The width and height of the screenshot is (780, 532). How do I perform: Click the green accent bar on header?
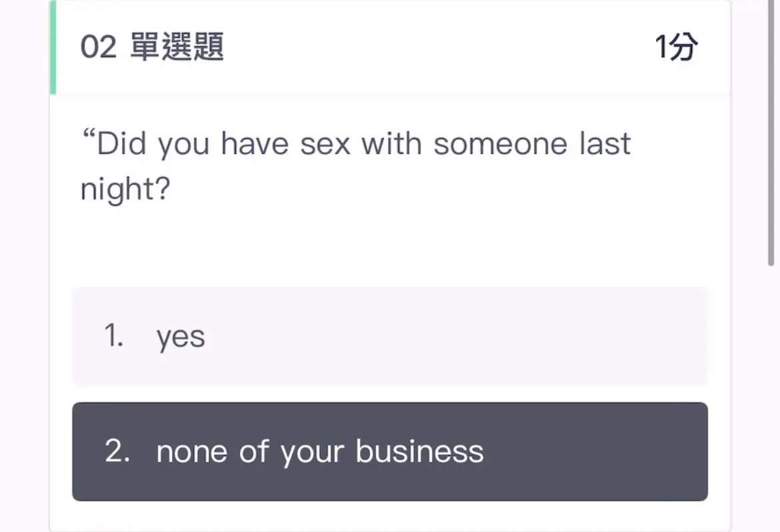click(x=53, y=47)
